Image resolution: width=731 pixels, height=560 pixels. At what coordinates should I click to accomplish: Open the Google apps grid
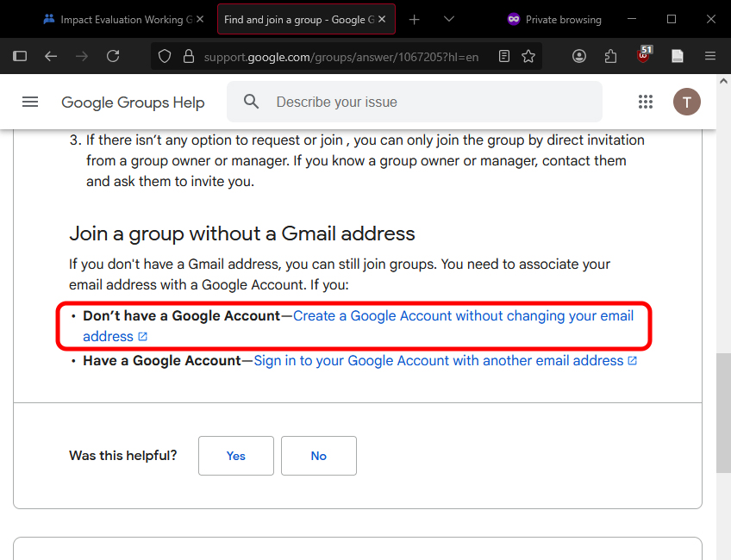click(x=646, y=102)
